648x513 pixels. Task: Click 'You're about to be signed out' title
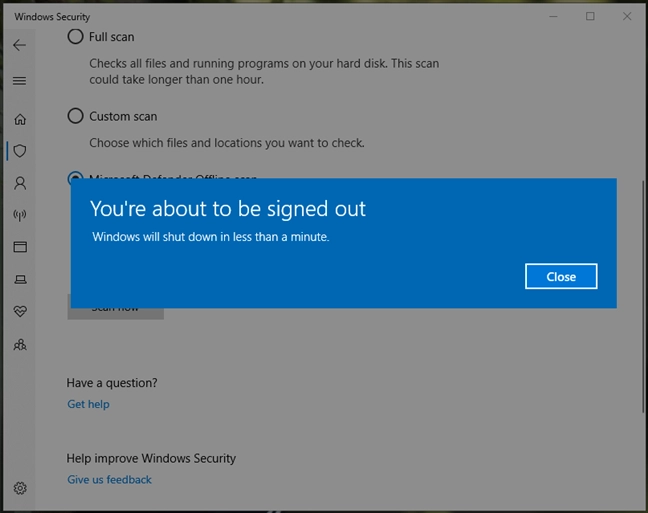point(228,208)
